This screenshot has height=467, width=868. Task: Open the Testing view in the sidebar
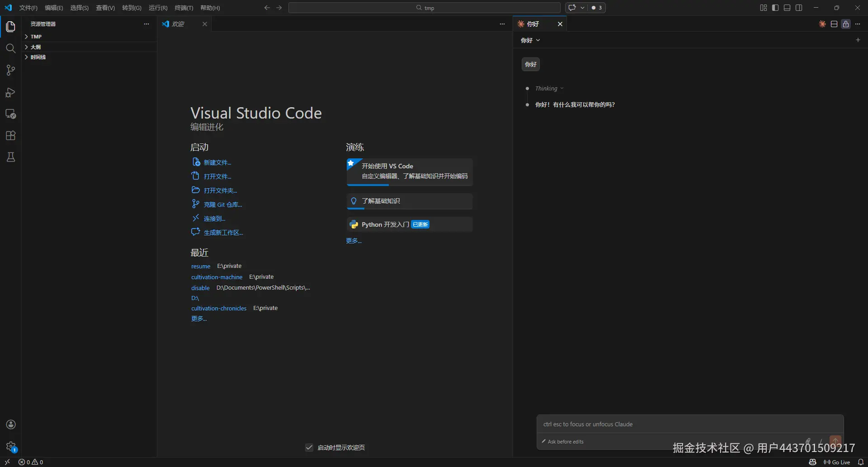(x=11, y=157)
